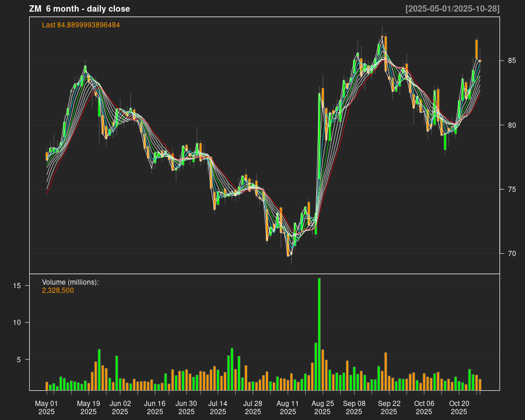Click the 10 volume axis label
The image size is (525, 420).
tap(17, 323)
